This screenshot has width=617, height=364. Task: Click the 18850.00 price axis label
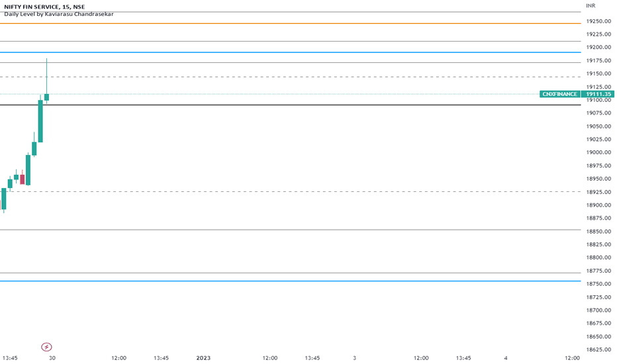[598, 232]
